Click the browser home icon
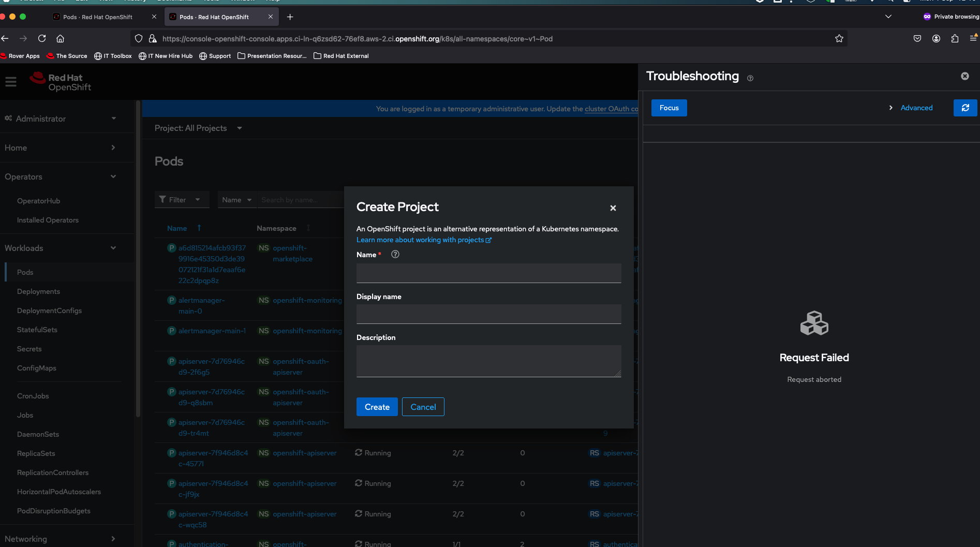This screenshot has height=547, width=980. pyautogui.click(x=61, y=38)
